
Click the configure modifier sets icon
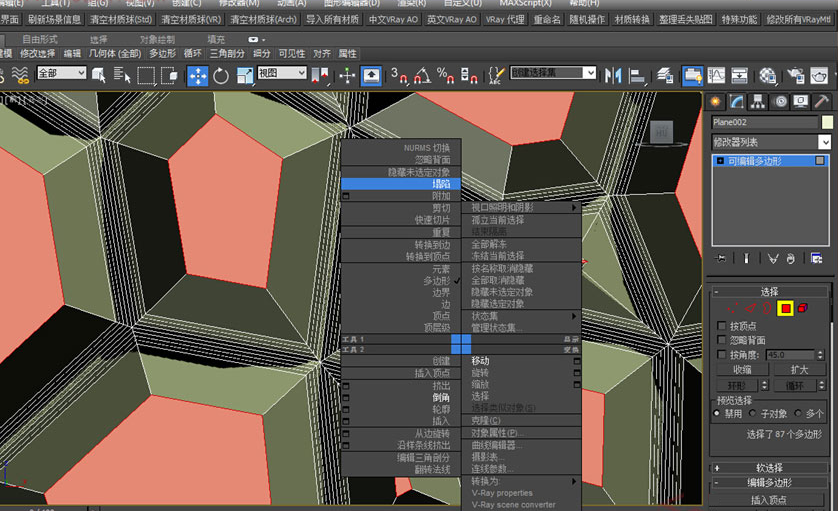(x=817, y=259)
